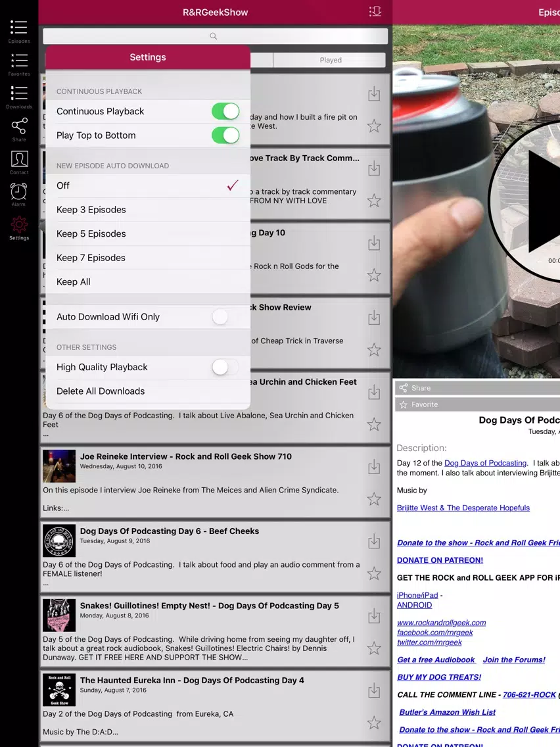Tap the Share icon in sidebar

click(x=18, y=130)
